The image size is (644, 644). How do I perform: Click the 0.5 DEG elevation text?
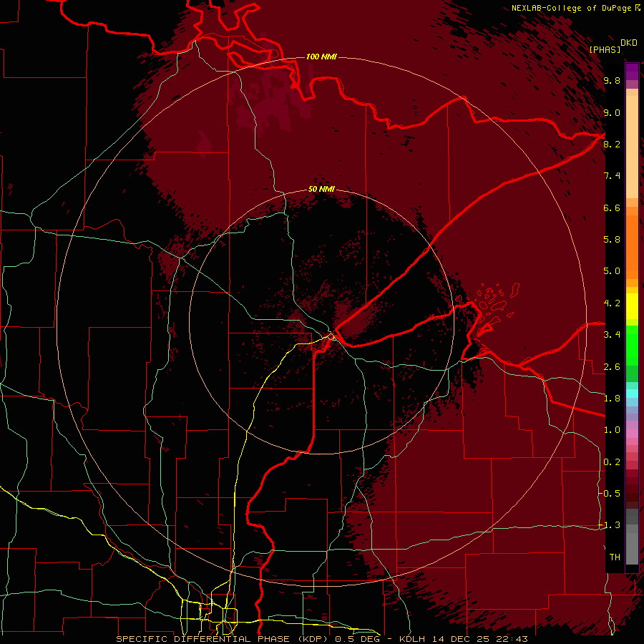(x=357, y=639)
